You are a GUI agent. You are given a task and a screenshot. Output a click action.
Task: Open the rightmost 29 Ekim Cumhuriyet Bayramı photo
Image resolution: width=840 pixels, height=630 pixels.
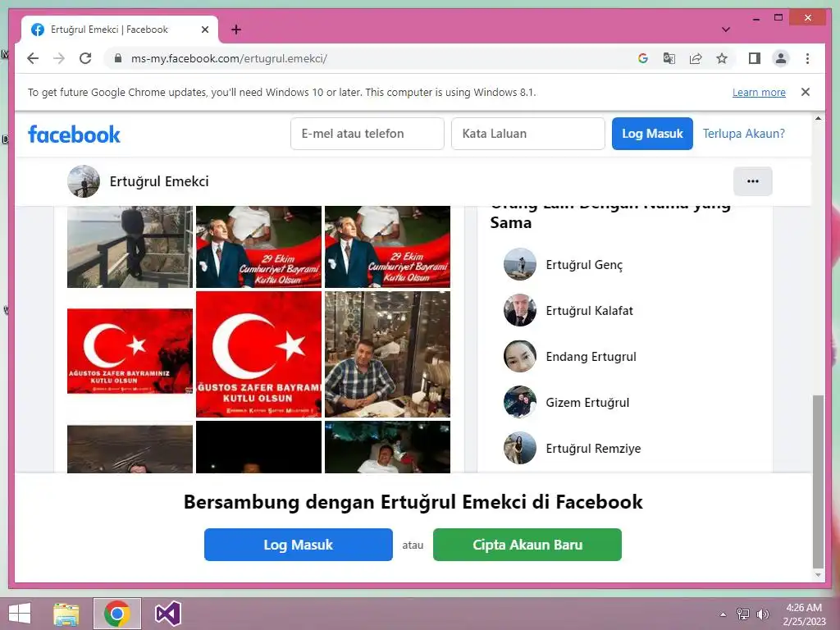[387, 247]
